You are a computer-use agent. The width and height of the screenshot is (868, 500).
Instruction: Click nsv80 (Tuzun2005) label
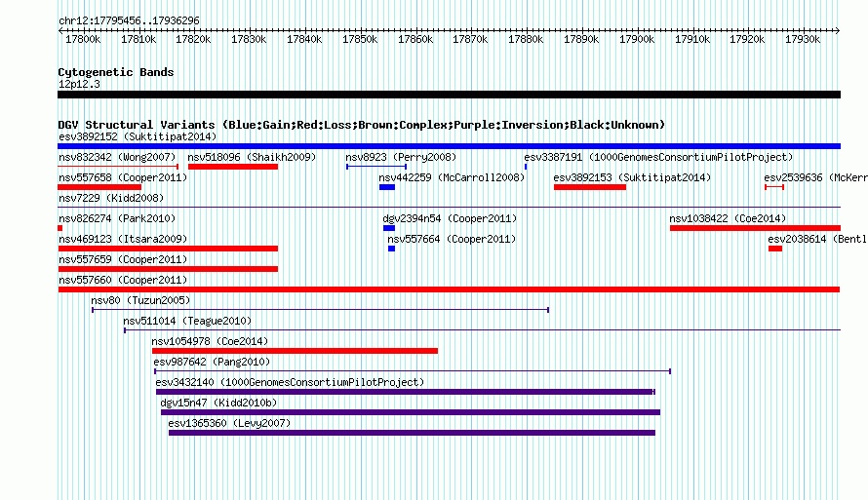[140, 300]
